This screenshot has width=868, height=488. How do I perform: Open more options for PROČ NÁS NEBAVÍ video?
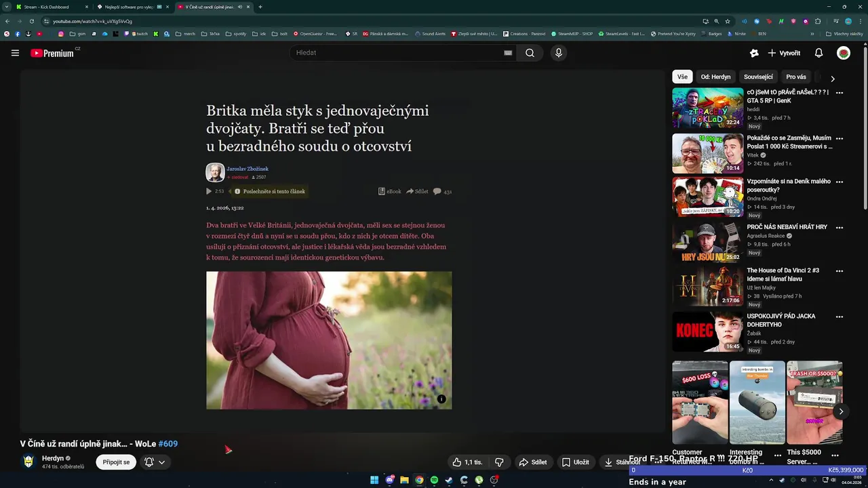[840, 228]
